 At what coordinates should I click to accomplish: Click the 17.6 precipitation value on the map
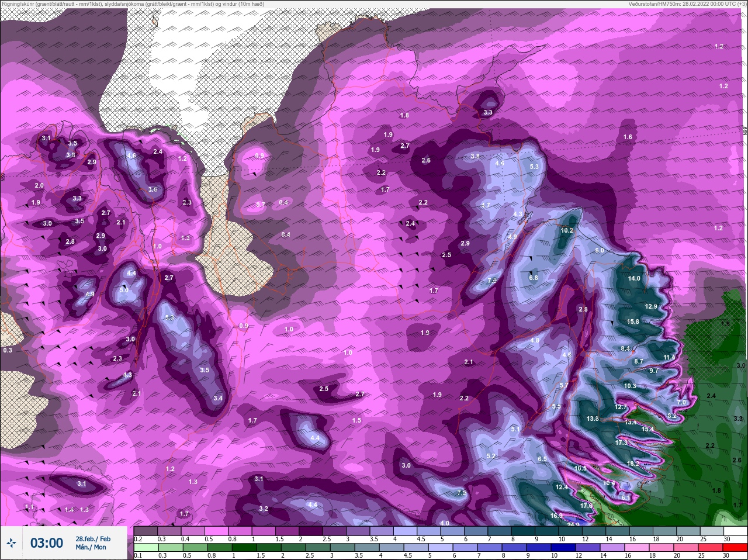[586, 506]
